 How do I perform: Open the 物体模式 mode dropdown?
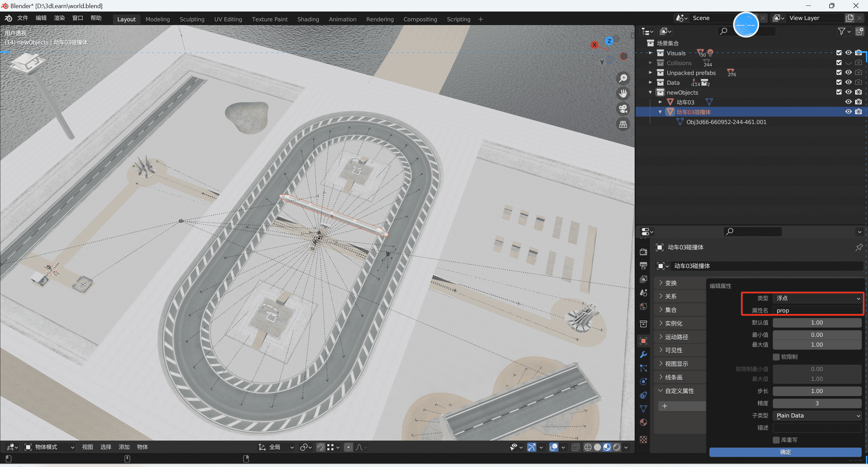[x=50, y=447]
